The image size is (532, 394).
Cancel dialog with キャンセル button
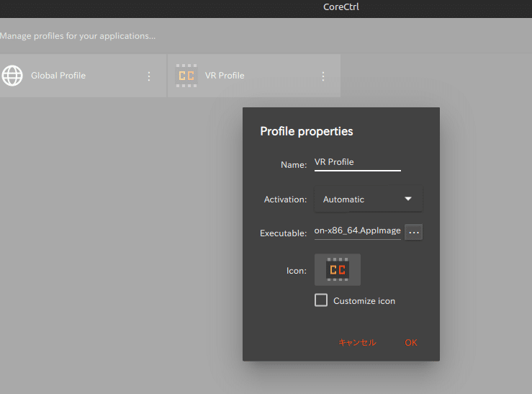point(357,342)
